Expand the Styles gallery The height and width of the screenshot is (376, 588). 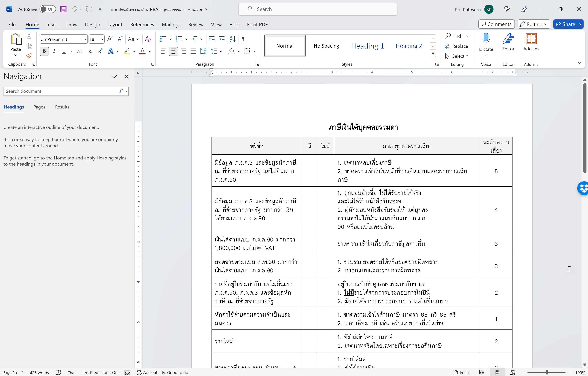(433, 53)
